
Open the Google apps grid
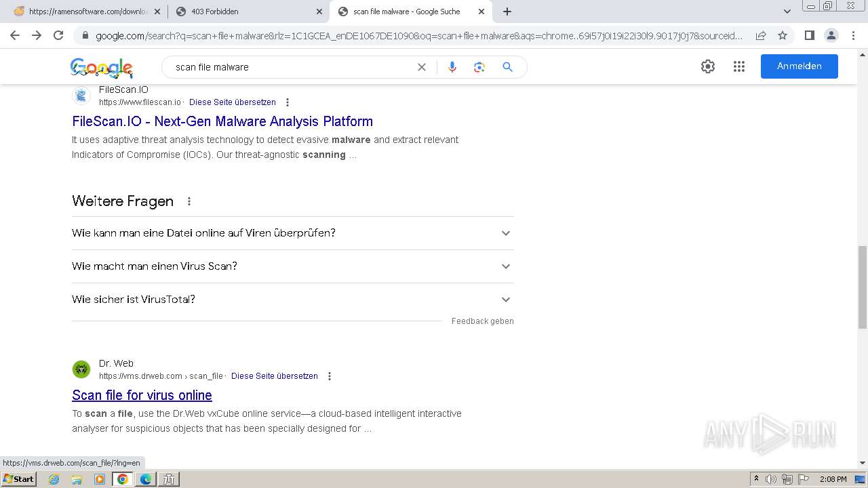(739, 66)
